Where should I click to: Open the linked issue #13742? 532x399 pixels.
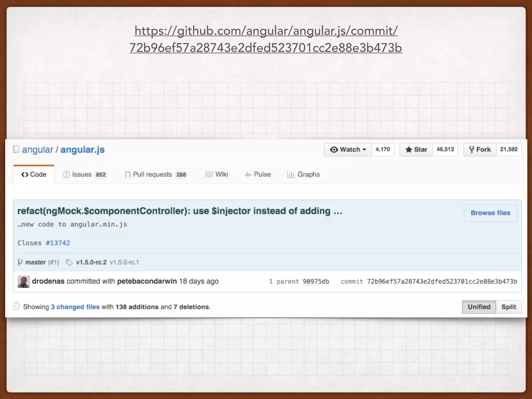[x=58, y=243]
